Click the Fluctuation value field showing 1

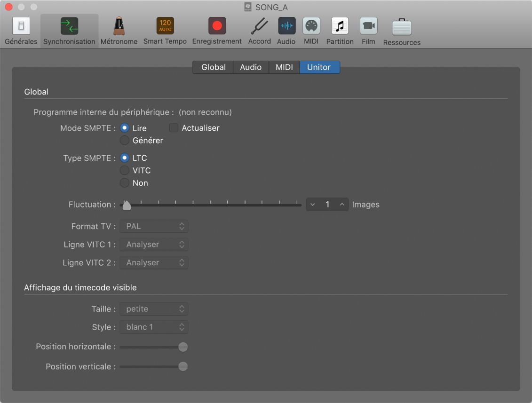(327, 205)
